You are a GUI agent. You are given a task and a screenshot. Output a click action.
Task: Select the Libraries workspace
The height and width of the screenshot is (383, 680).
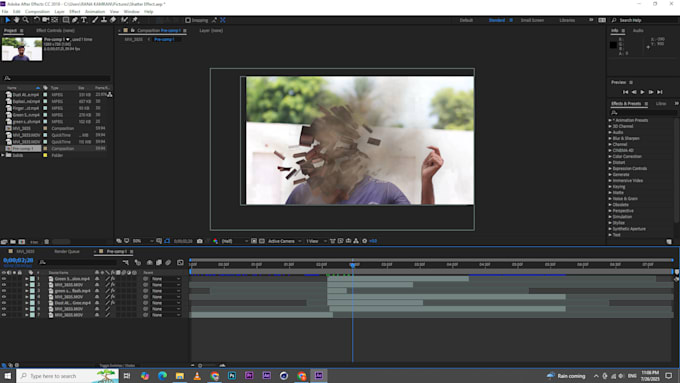click(x=567, y=20)
